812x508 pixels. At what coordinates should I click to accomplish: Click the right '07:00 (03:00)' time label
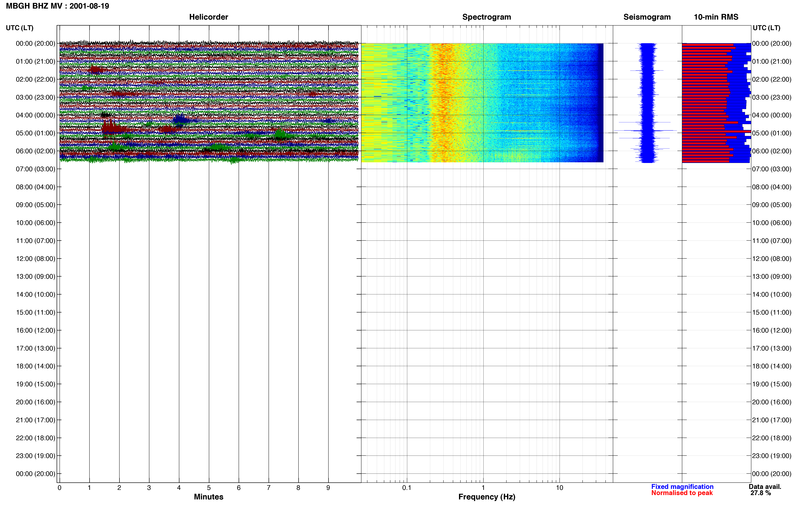772,169
